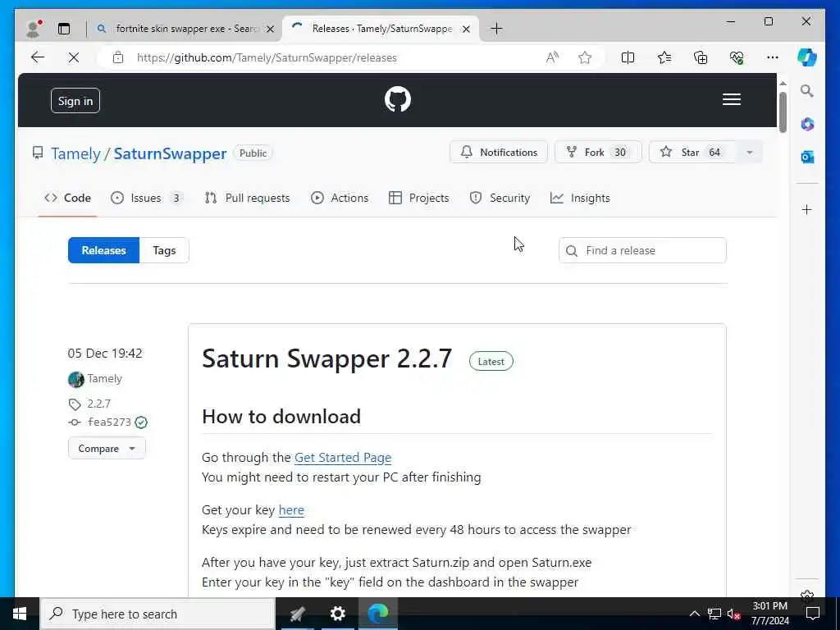Image resolution: width=840 pixels, height=630 pixels.
Task: Open the Security tab
Action: 500,199
